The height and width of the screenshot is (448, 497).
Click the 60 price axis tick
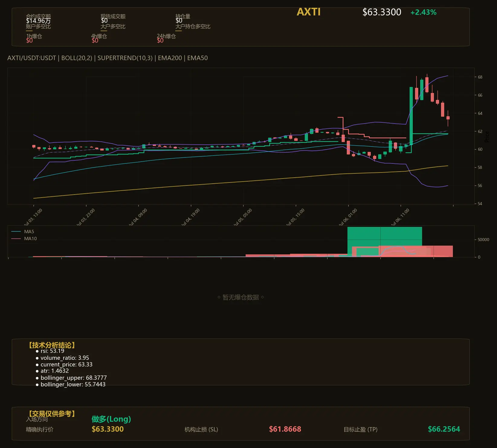point(480,149)
